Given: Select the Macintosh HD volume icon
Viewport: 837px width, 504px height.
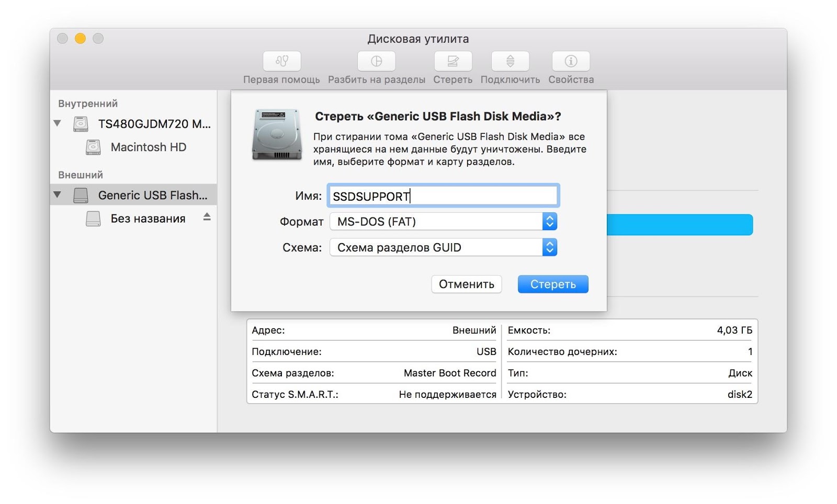Looking at the screenshot, I should (93, 147).
